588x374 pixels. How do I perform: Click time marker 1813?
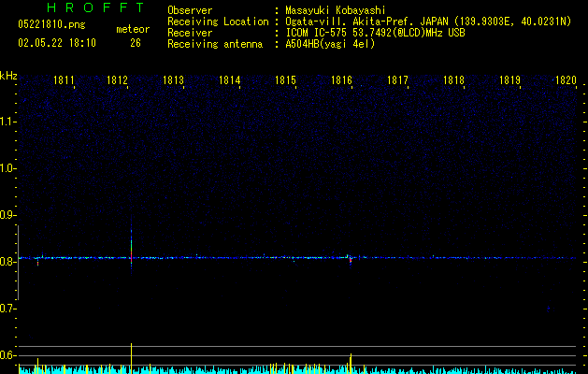click(x=173, y=80)
